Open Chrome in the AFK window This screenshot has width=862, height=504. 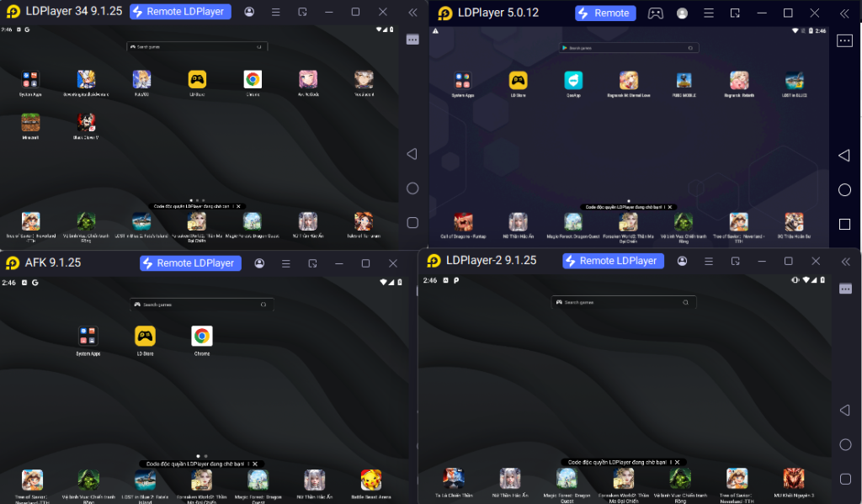[202, 337]
